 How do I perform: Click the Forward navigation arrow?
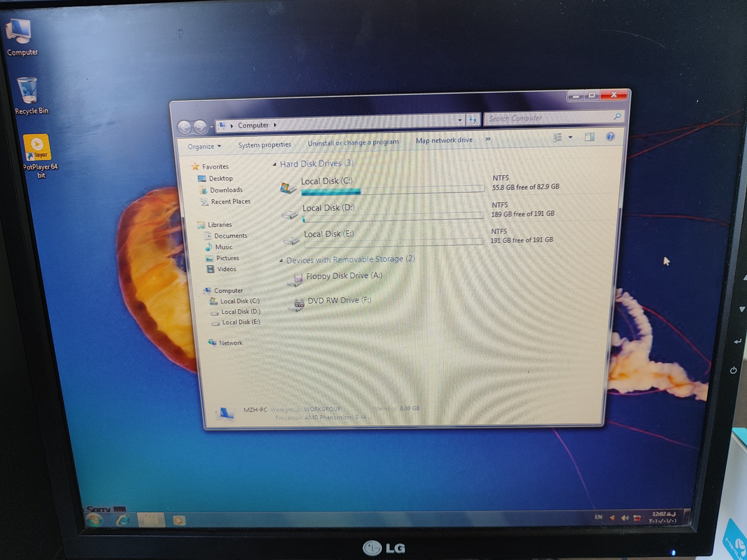pos(200,127)
